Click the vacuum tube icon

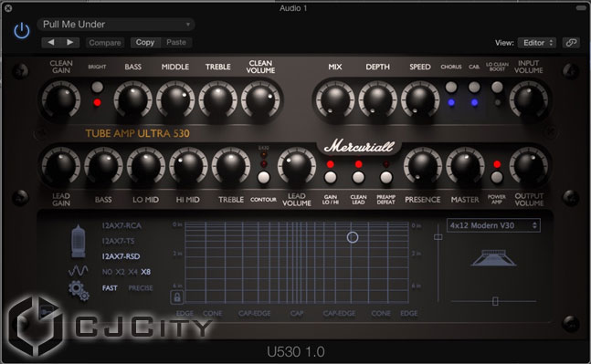click(79, 241)
